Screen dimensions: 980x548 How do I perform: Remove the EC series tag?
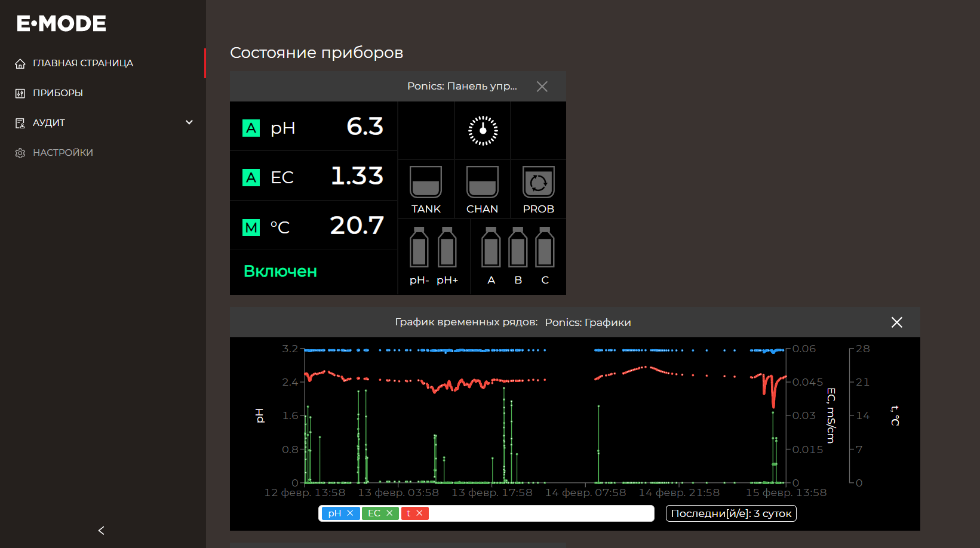click(x=389, y=513)
